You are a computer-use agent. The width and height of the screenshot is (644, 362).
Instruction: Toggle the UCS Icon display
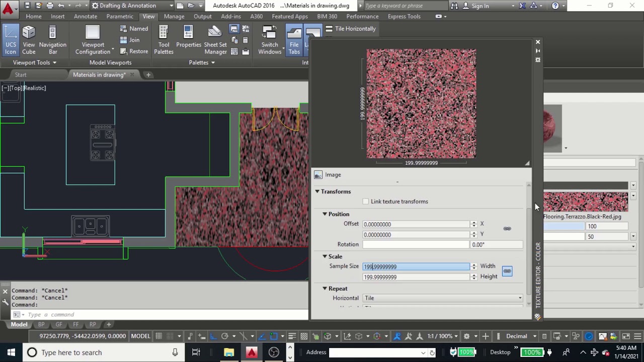point(10,40)
